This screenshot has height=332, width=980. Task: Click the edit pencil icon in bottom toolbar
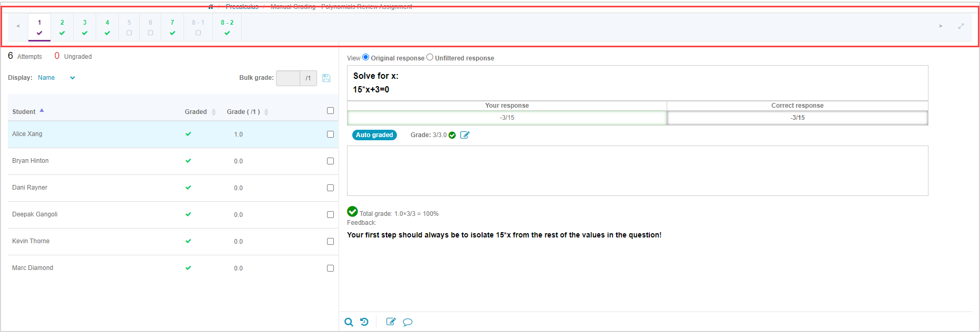(391, 322)
